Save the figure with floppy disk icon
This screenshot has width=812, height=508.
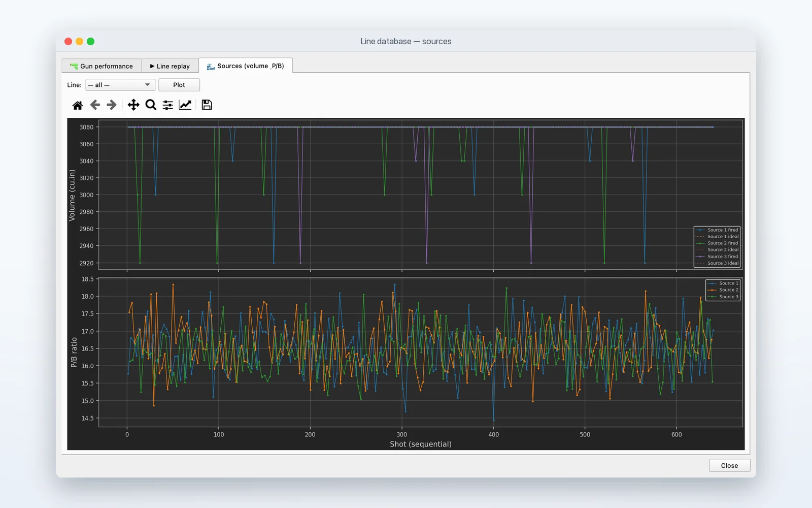(207, 105)
